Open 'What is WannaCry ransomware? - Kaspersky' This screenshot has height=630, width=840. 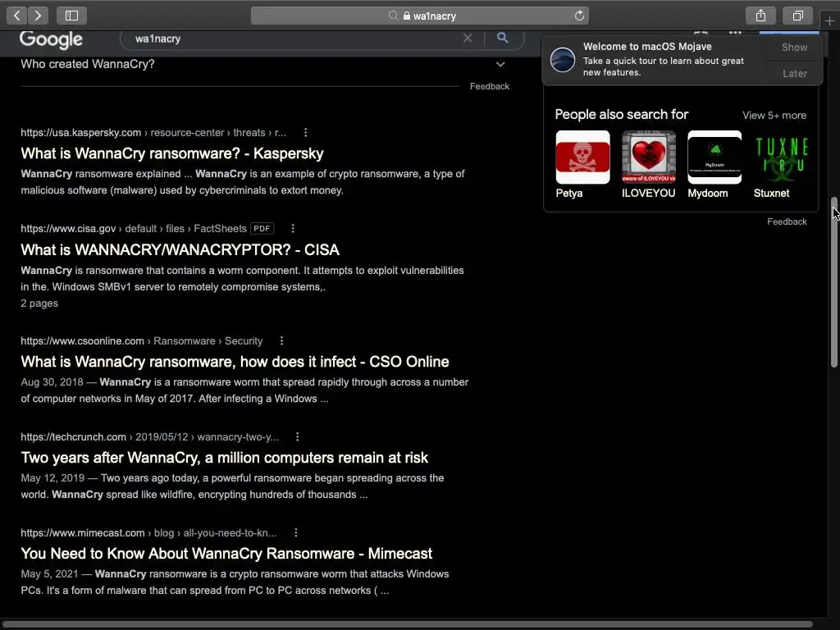tap(172, 153)
